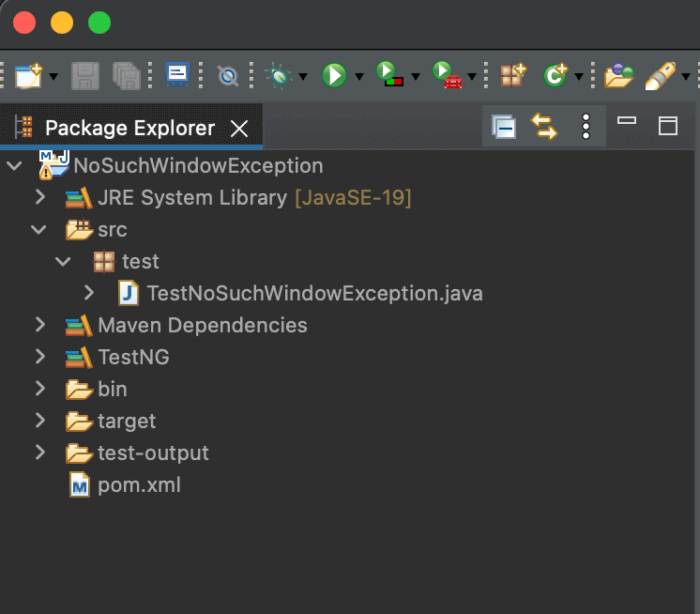Open the Debug dropdown arrow
Viewport: 700px width, 614px height.
[x=303, y=77]
